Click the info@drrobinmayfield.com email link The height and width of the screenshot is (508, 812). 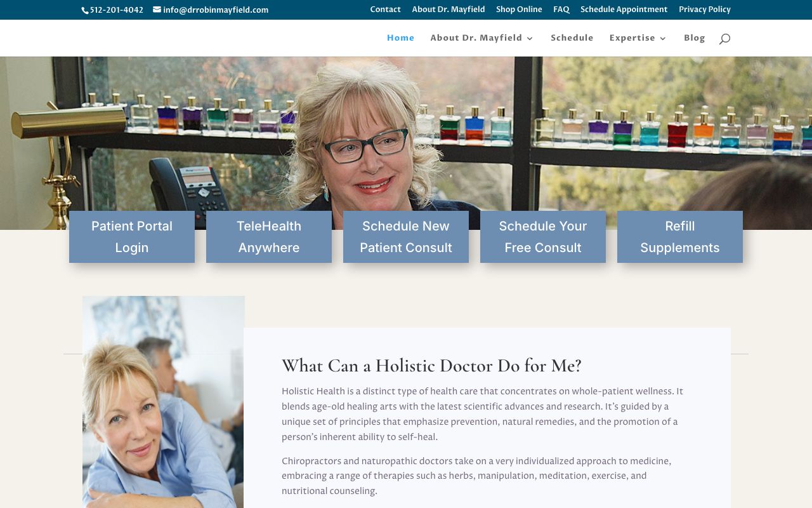pyautogui.click(x=216, y=10)
